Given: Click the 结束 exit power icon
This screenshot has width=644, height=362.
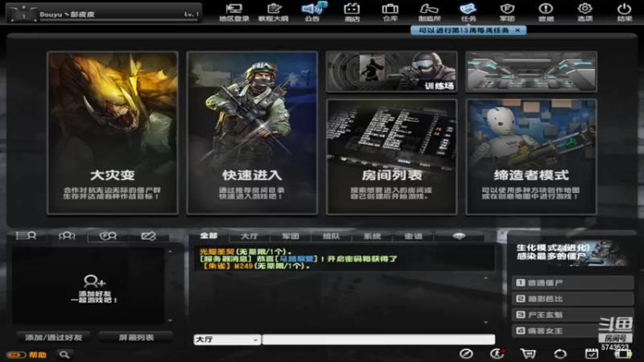Looking at the screenshot, I should (625, 12).
